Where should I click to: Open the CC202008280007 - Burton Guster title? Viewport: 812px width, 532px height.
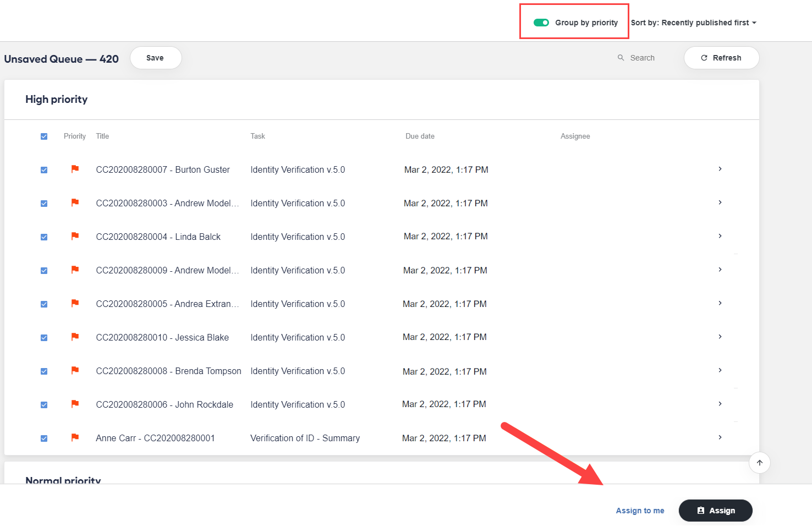tap(163, 170)
